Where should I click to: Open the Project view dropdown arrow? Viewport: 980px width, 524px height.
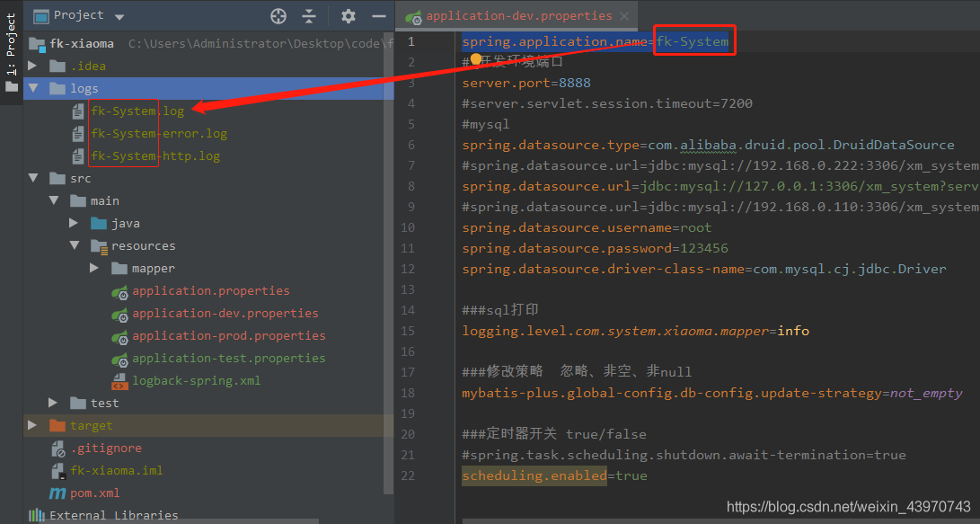119,17
